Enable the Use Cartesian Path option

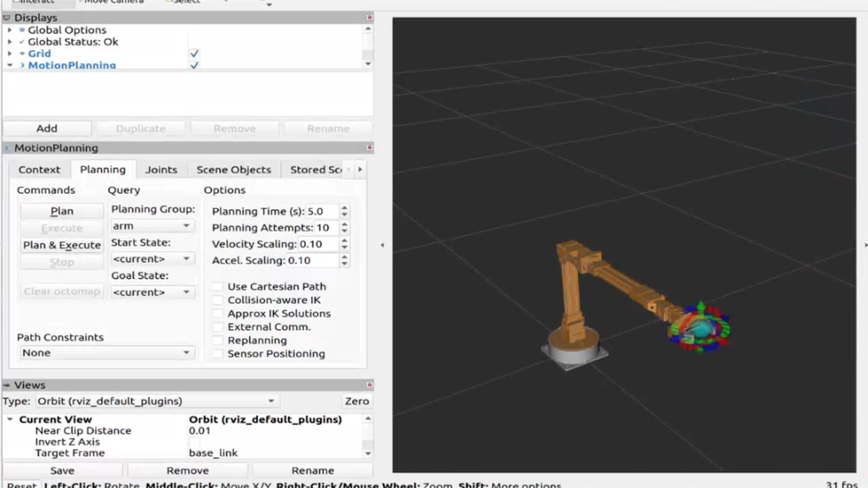click(218, 287)
